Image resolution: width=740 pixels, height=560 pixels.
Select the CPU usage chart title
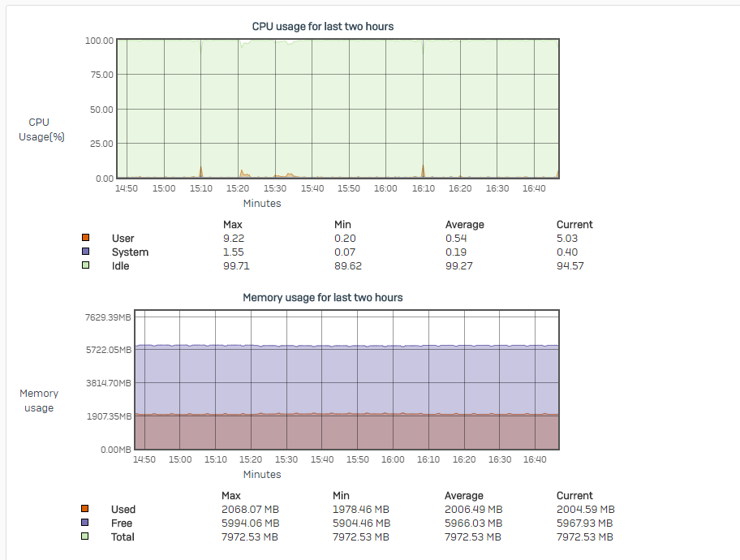click(323, 27)
